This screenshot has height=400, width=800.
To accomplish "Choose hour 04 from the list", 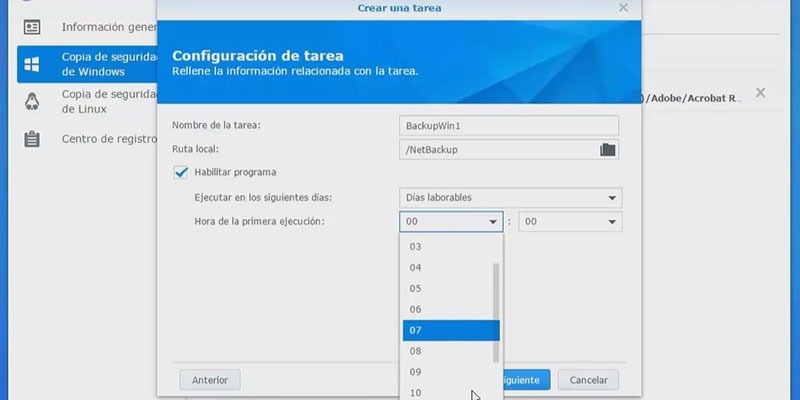I will tap(451, 268).
